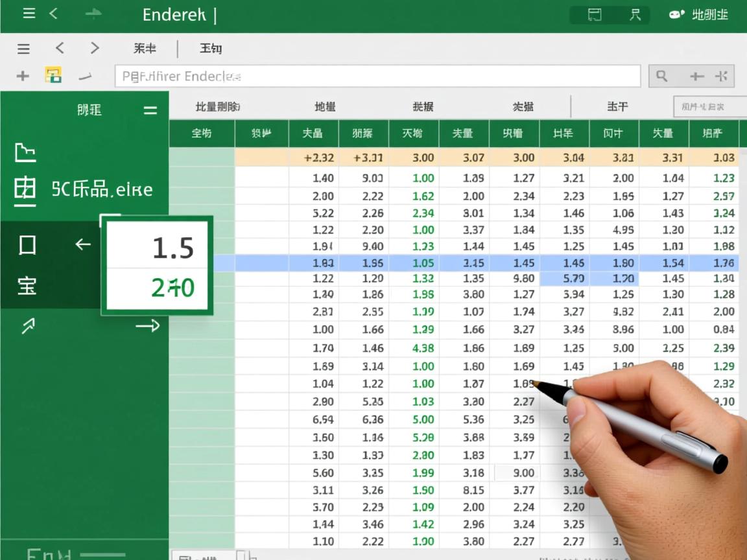Click the share arrow icon at the sidebar bottom

[x=27, y=325]
